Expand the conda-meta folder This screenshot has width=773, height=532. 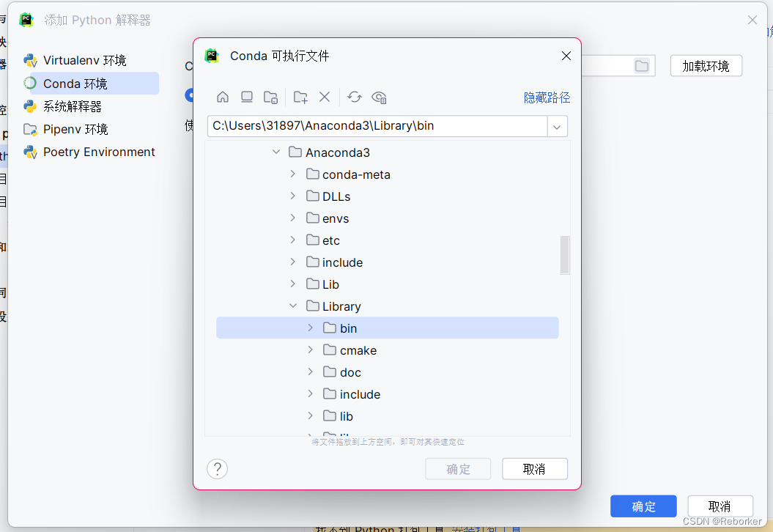[293, 174]
